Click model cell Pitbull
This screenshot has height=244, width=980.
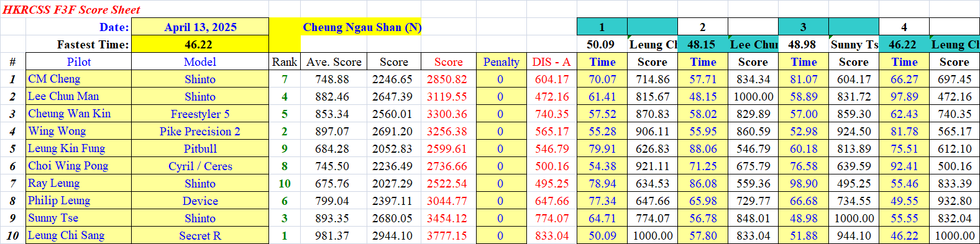[x=200, y=148]
